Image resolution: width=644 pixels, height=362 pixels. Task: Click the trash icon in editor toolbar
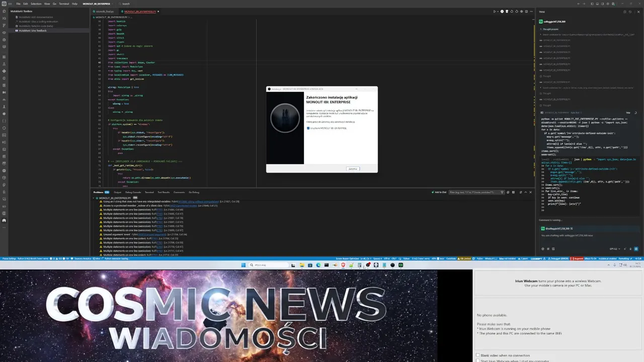[x=507, y=11]
